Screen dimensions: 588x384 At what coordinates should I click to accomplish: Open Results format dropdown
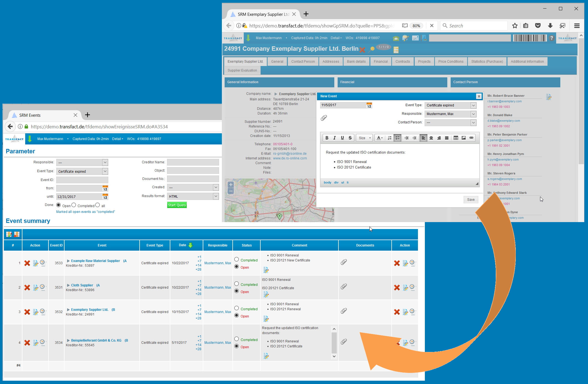193,196
